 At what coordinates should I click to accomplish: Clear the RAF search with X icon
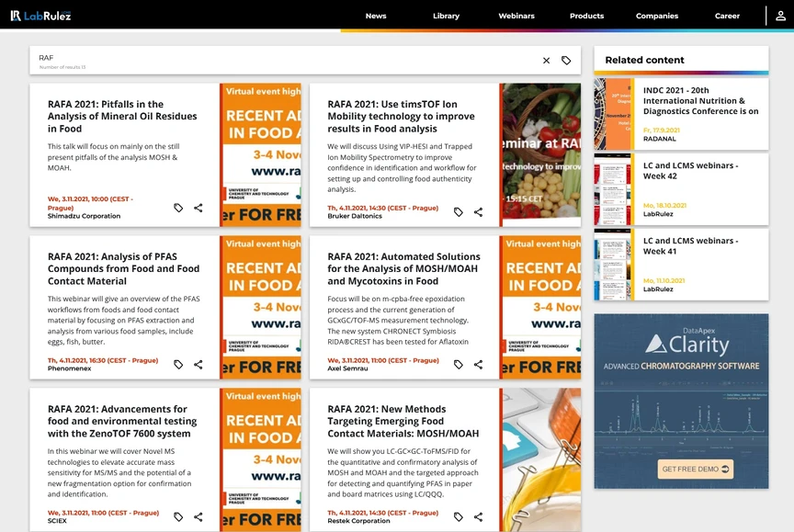tap(547, 61)
